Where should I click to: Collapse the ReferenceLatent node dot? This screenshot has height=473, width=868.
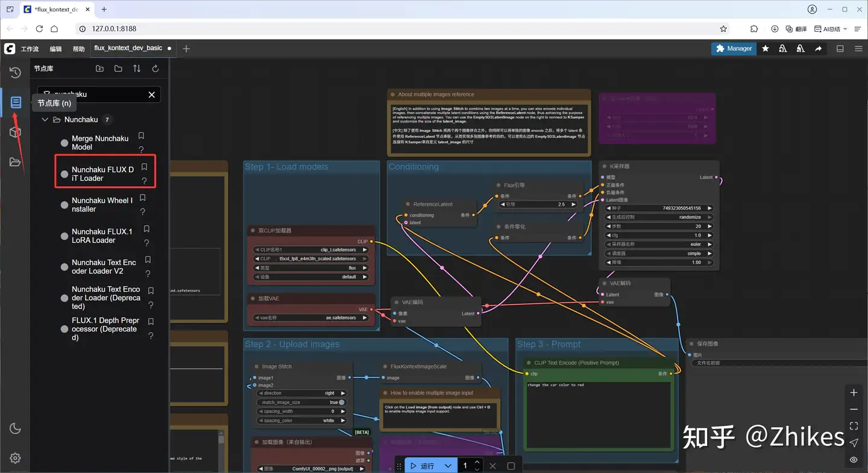pyautogui.click(x=407, y=204)
